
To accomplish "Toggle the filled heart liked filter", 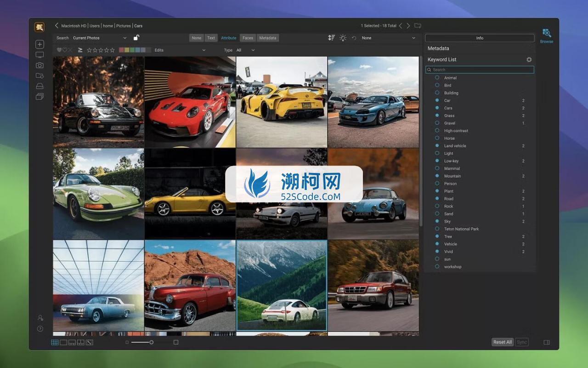I will [x=59, y=50].
